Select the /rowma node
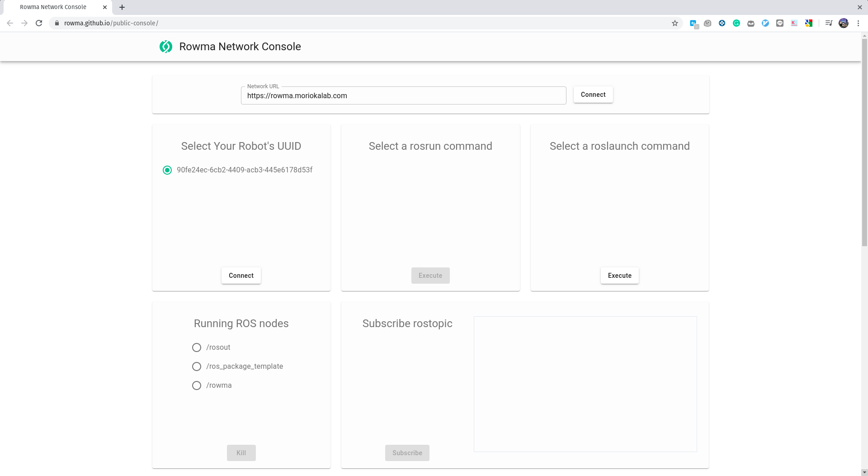 coord(197,386)
